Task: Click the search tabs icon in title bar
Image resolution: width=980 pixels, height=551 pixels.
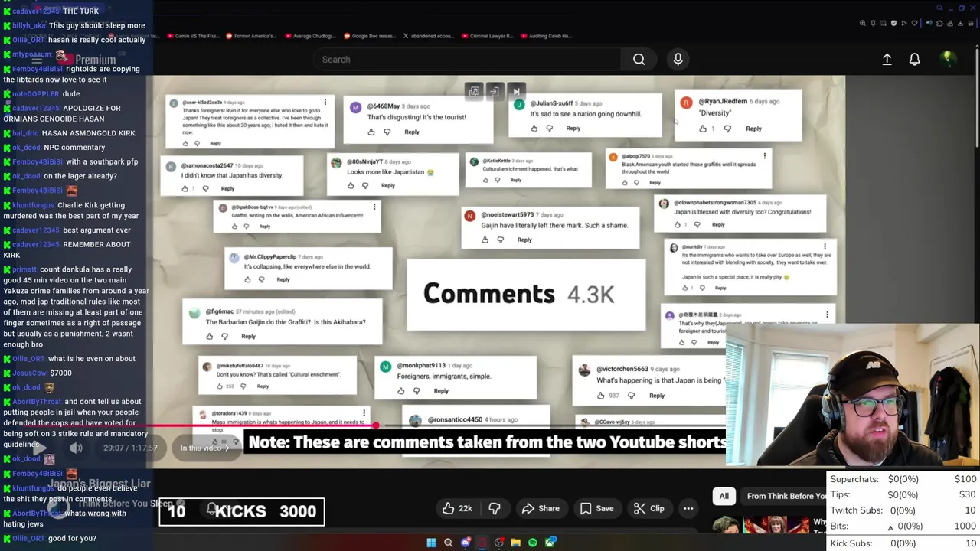Action: pos(940,8)
